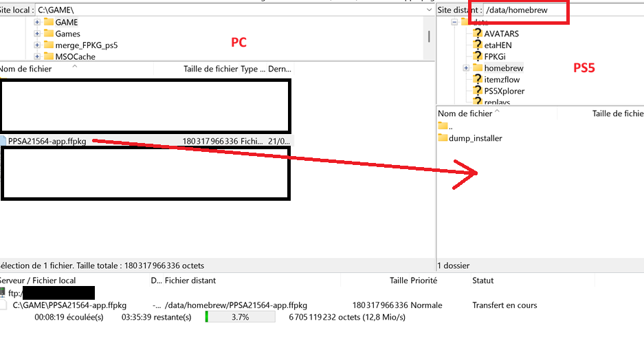Select merge_FPKG_ps5 in local tree
This screenshot has height=363, width=644.
tap(86, 45)
